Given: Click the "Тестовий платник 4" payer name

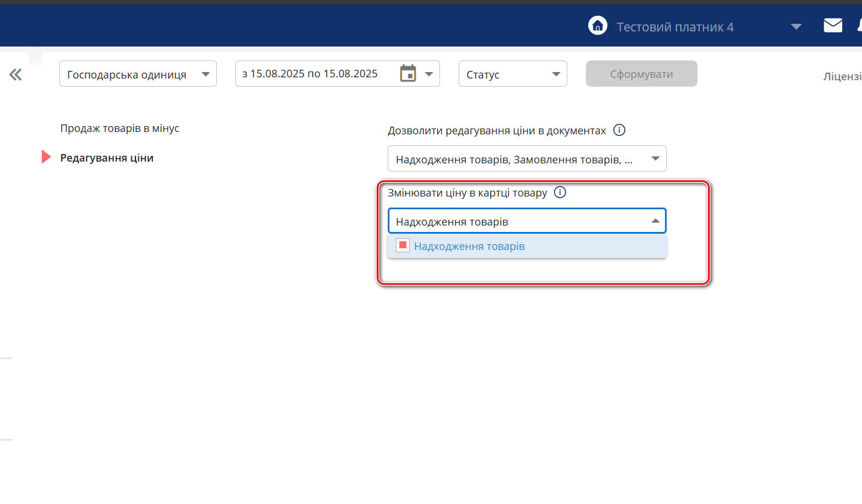Looking at the screenshot, I should 675,27.
